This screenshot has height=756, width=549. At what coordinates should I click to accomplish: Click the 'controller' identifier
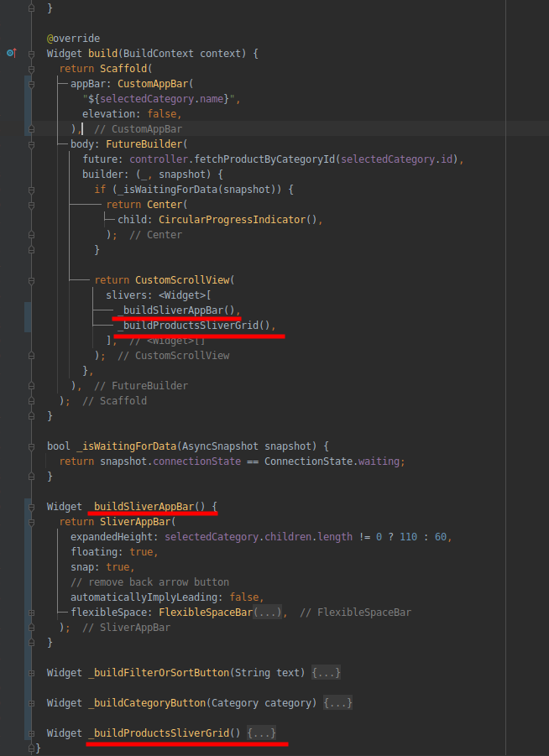[159, 159]
